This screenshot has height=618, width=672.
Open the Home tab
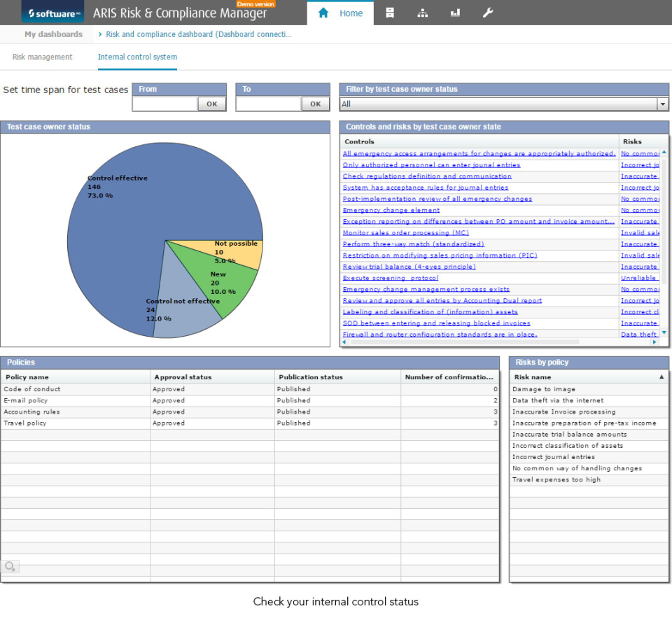[340, 13]
